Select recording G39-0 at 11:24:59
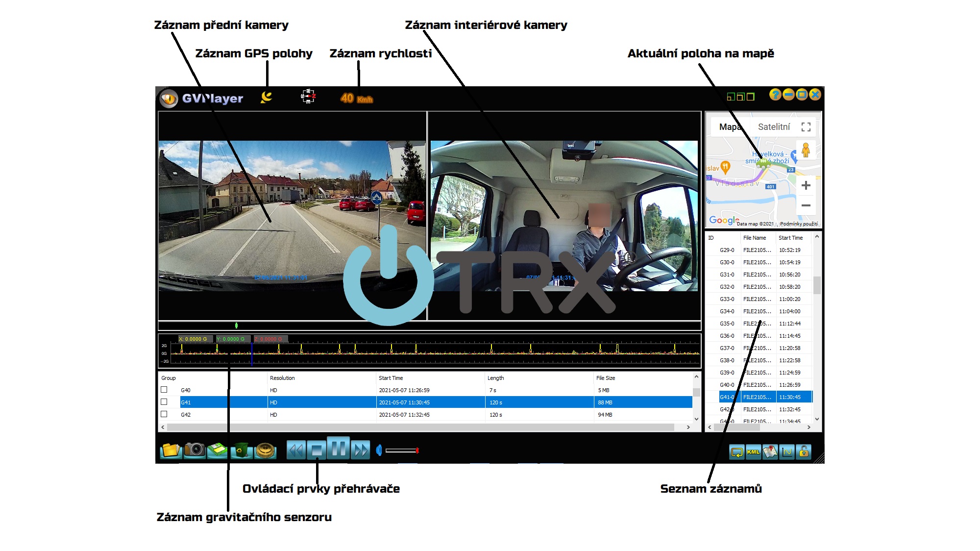 (759, 373)
